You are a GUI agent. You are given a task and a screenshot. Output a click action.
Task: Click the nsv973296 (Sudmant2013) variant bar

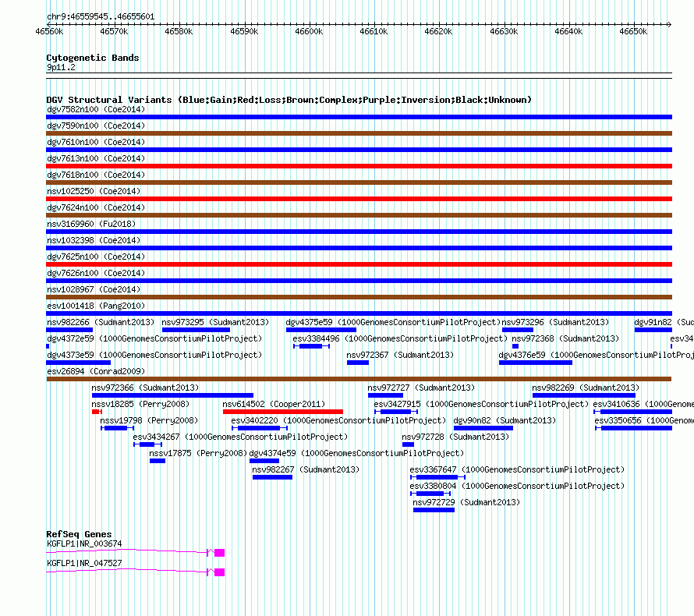pos(518,330)
